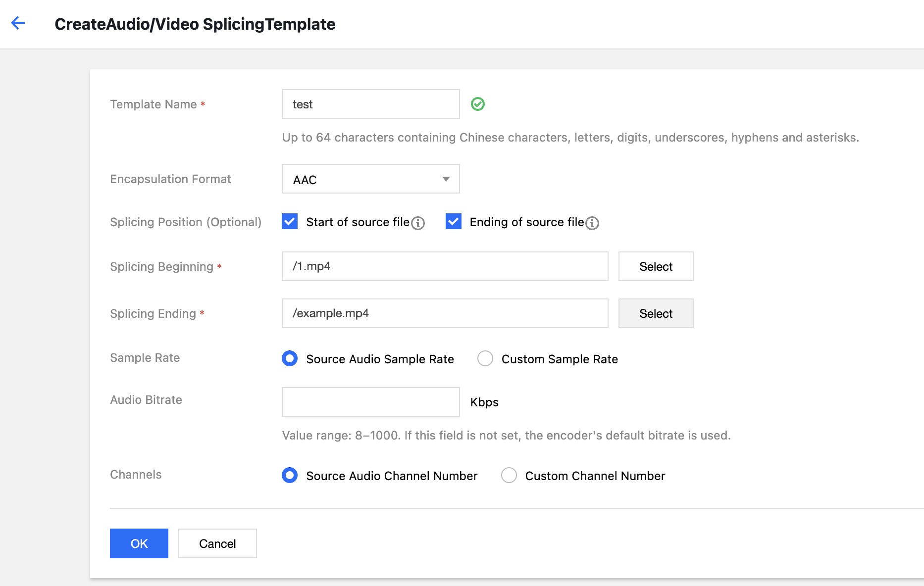Select Source Audio Sample Rate radio button
This screenshot has height=586, width=924.
coord(290,358)
